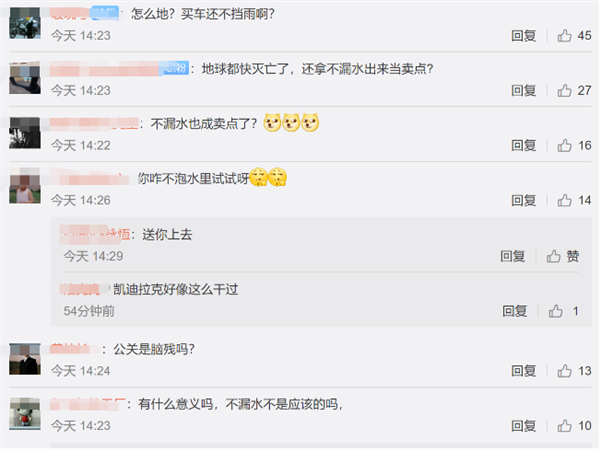Reply to 凯迪拉克好像这么干过 sub-comment
Screen dimensions: 600x451
click(x=515, y=311)
